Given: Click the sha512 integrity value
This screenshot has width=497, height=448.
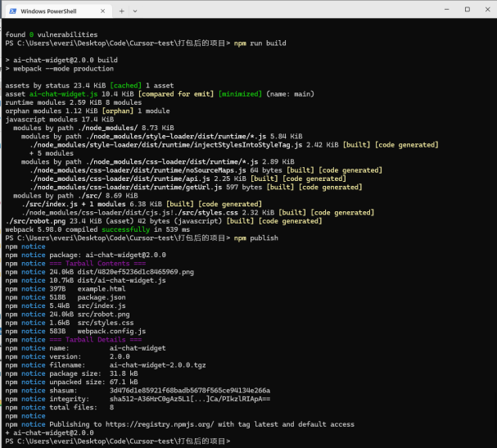Looking at the screenshot, I should coord(190,399).
